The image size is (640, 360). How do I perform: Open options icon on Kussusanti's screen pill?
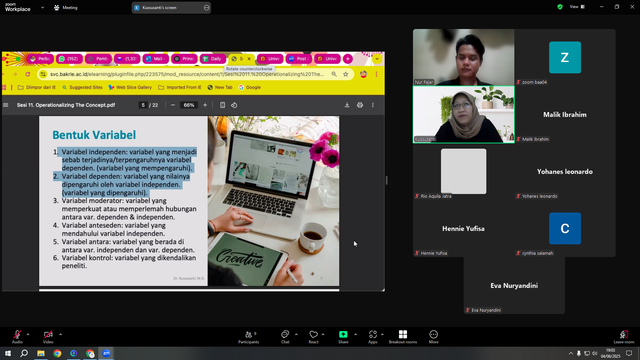click(206, 7)
